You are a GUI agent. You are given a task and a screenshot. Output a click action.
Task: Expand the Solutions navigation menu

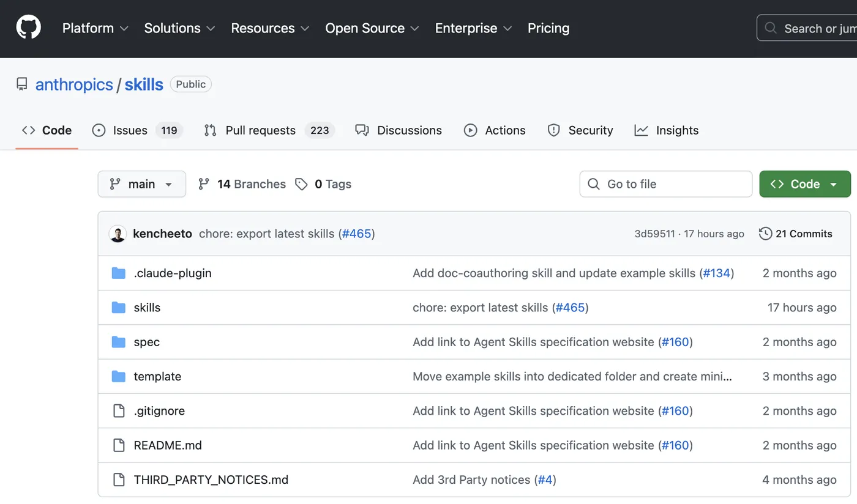point(179,28)
